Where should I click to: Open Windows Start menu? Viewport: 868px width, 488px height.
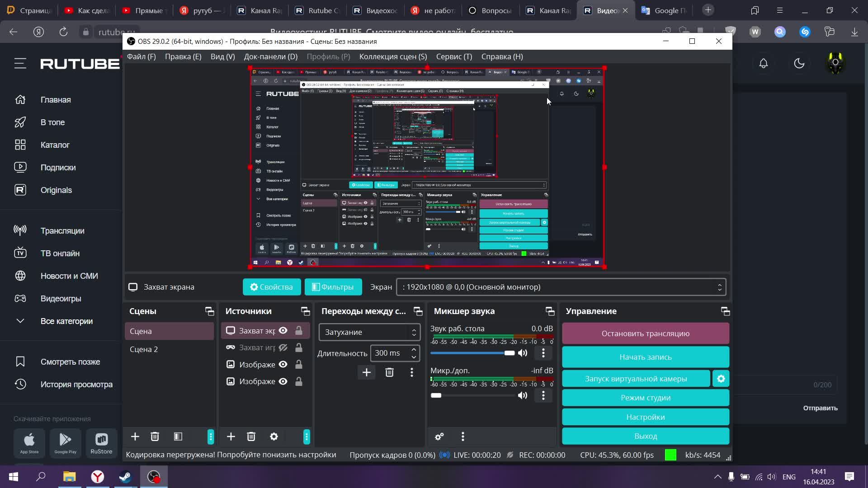tap(14, 477)
